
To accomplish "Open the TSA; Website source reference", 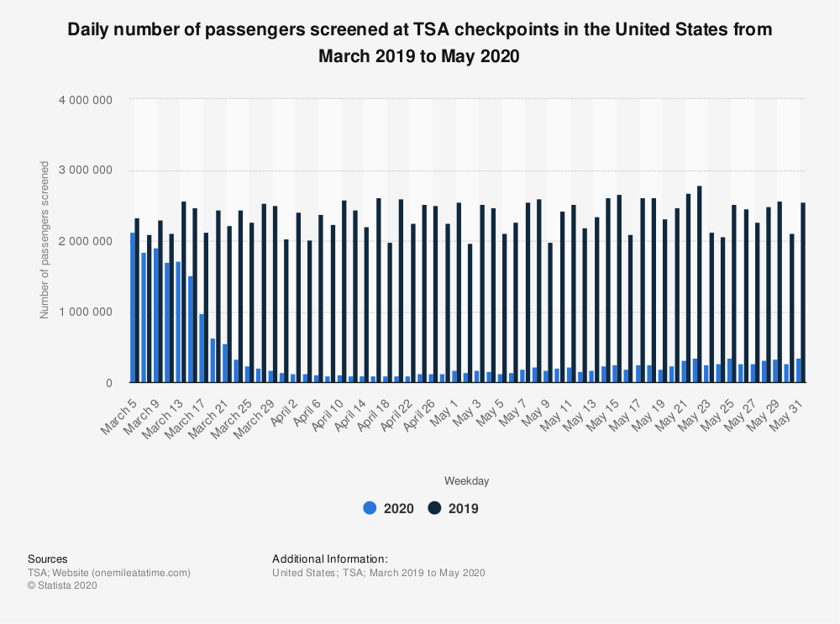I will coord(109,573).
